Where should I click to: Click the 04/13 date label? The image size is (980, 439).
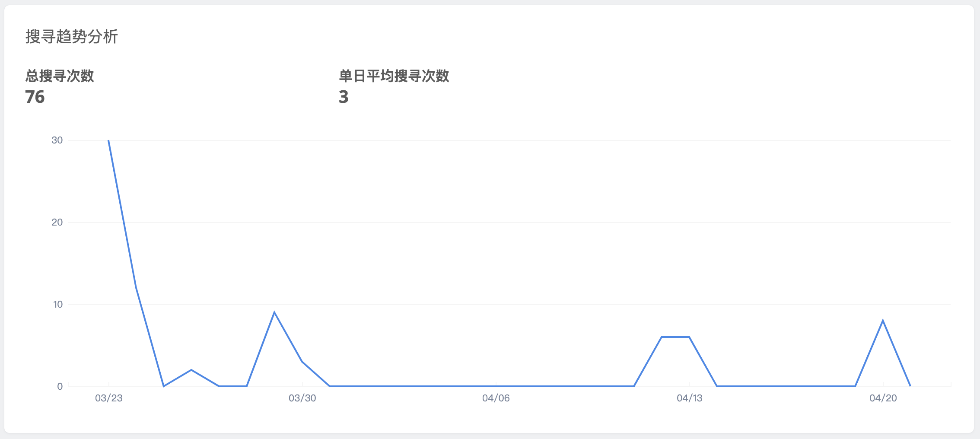coord(690,398)
